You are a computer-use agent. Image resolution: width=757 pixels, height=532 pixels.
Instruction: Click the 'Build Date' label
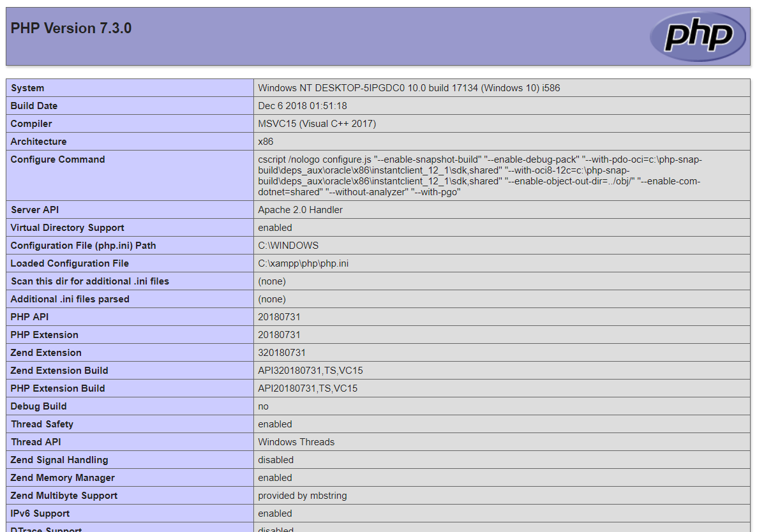point(34,106)
